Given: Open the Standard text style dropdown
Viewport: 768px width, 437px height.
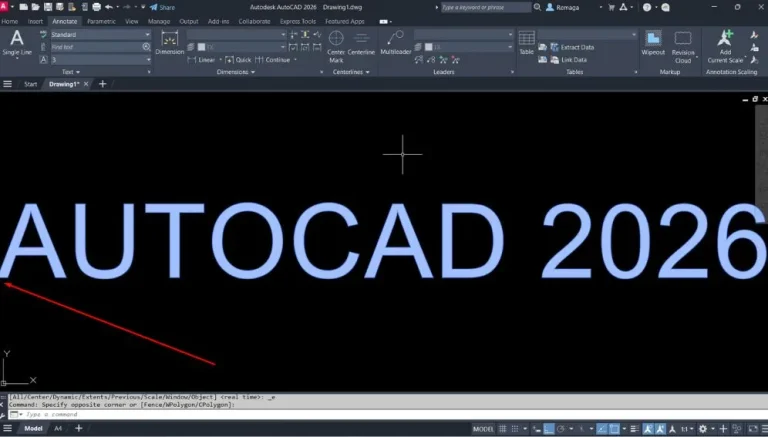Looking at the screenshot, I should click(100, 35).
